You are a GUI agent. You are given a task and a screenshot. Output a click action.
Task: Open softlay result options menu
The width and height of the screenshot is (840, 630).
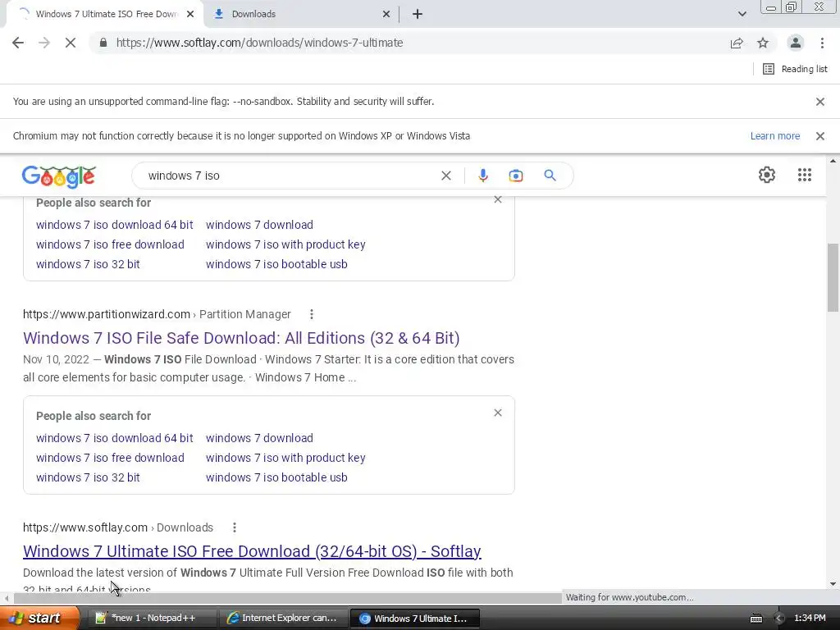pos(234,527)
